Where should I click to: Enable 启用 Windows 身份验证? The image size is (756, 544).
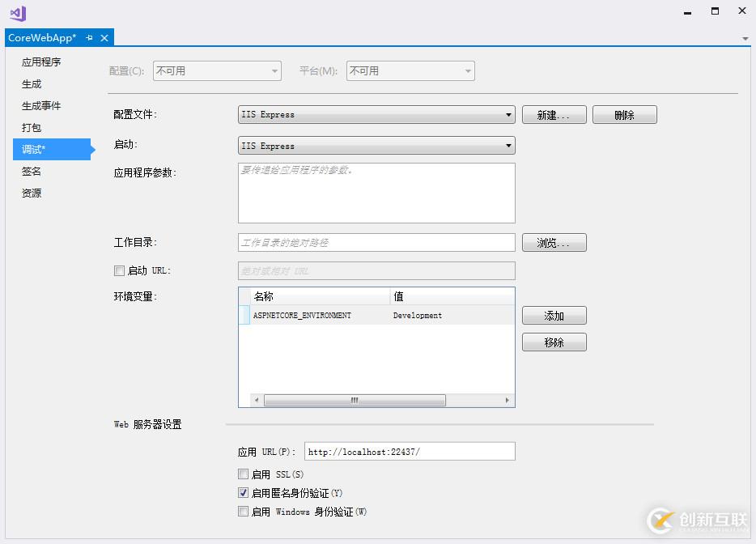244,511
